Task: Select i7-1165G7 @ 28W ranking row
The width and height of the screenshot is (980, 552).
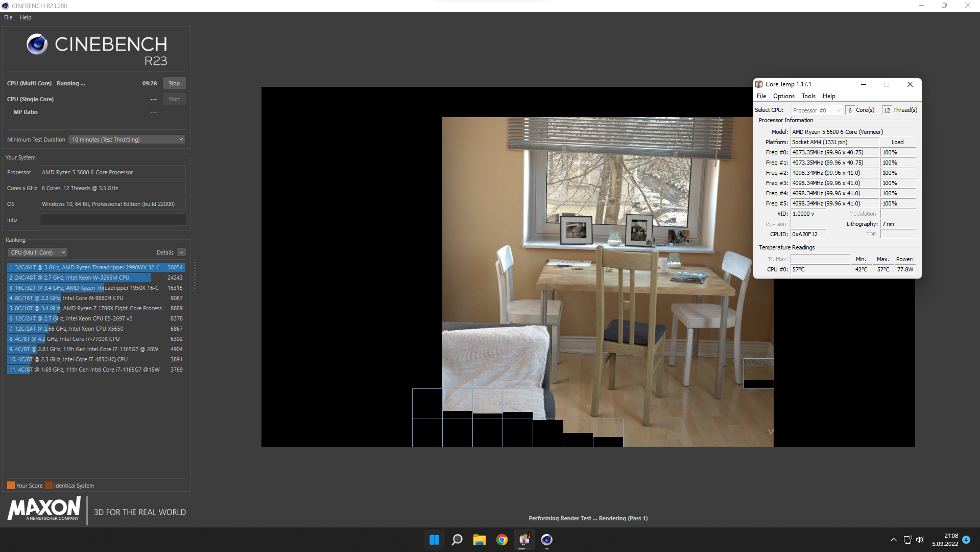Action: tap(96, 349)
